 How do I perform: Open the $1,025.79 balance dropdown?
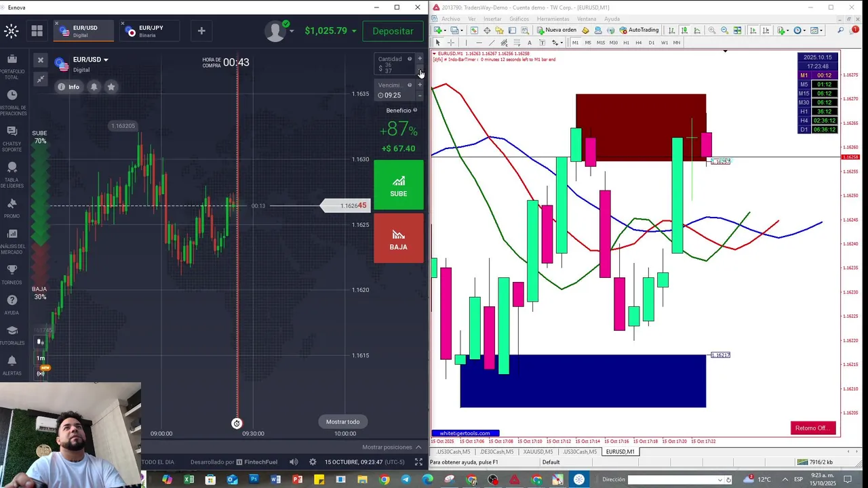pos(330,30)
